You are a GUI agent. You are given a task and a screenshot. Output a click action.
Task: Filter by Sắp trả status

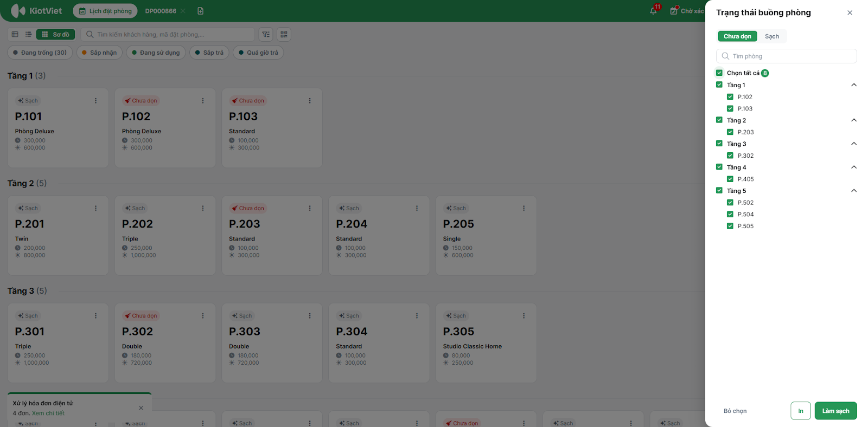[x=209, y=53]
